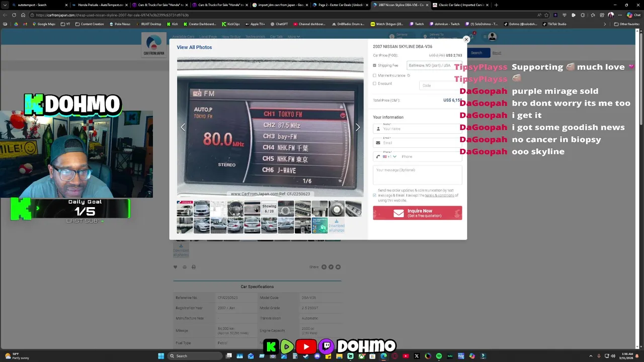The image size is (644, 362).
Task: Open the Poke Nexus bookmark
Action: [x=119, y=24]
